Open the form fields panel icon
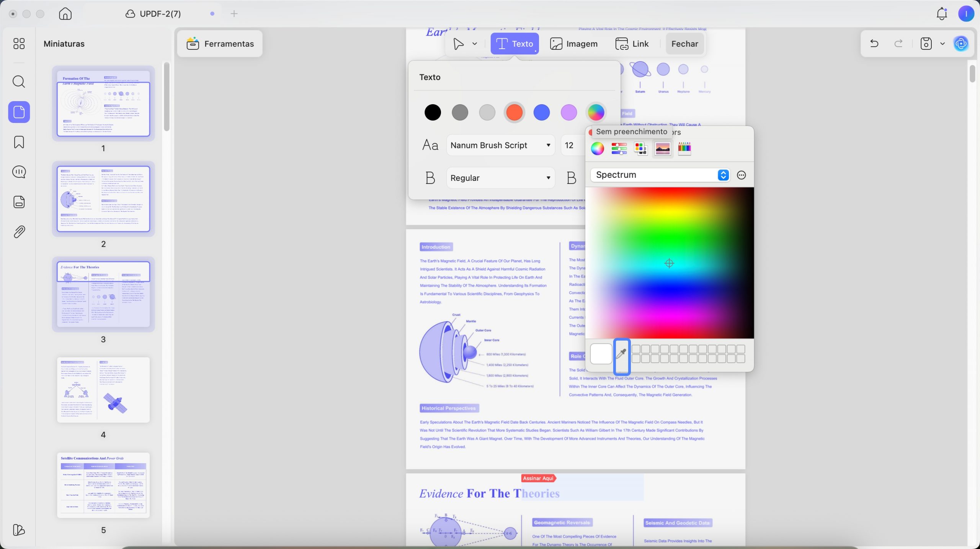The height and width of the screenshot is (549, 980). tap(19, 202)
